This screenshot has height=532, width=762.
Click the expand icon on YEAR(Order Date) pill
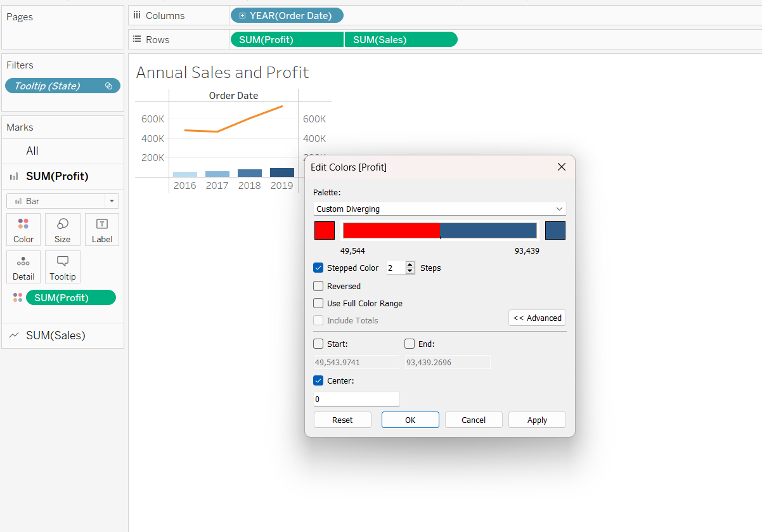[x=242, y=16]
